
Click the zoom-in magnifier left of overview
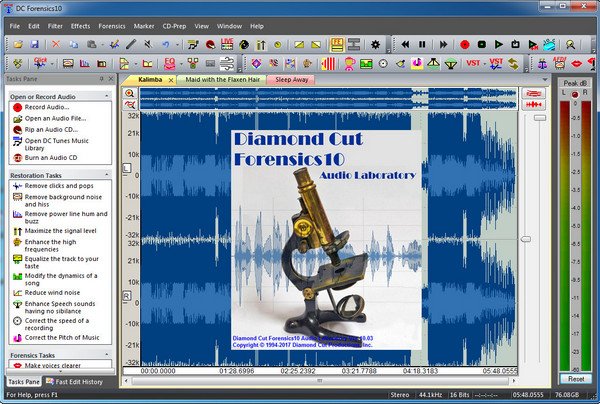click(130, 93)
